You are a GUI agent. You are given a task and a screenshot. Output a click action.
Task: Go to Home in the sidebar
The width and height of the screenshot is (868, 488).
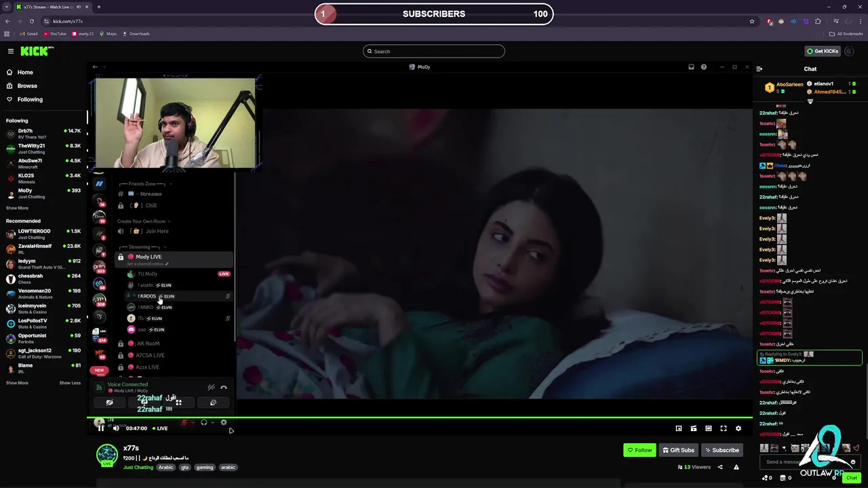[25, 73]
